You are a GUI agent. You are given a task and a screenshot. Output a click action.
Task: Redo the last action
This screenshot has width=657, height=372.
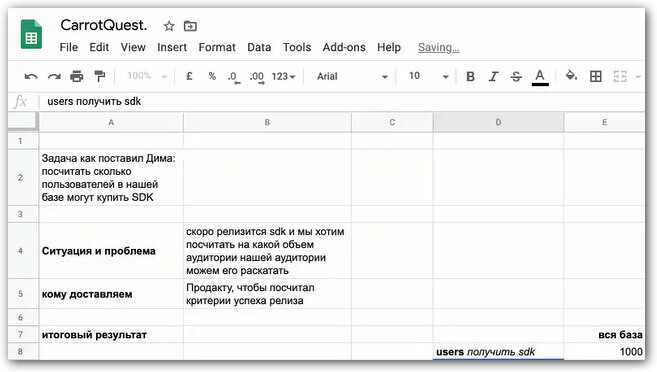point(54,76)
